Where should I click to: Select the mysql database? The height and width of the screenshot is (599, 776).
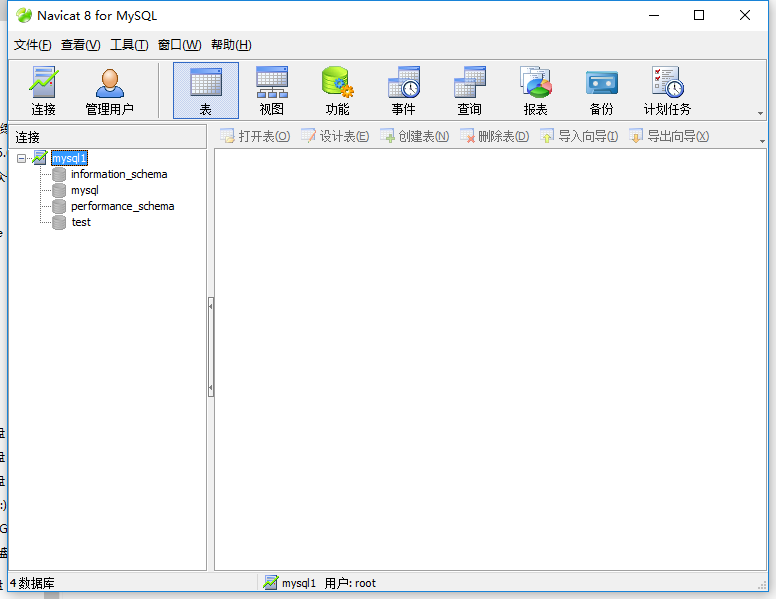(x=85, y=190)
